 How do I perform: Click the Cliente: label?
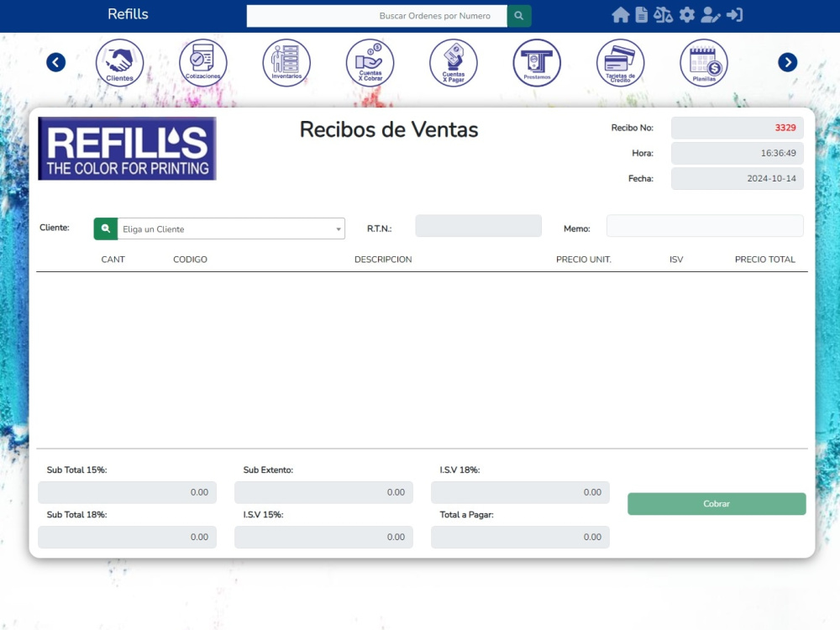54,228
